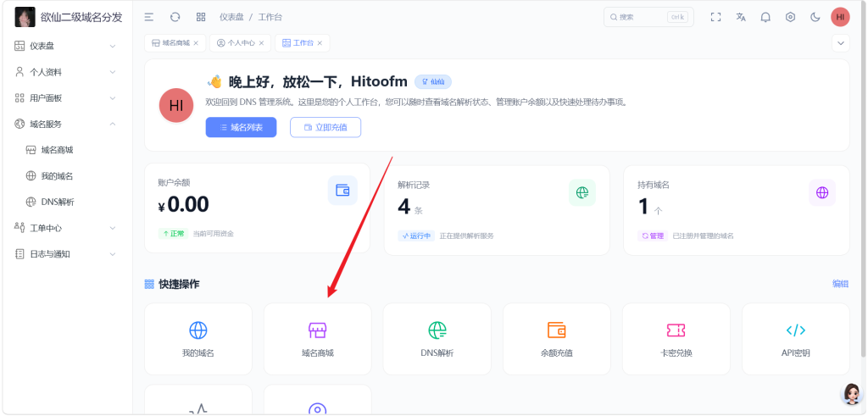Viewport: 868px width, 416px height.
Task: Toggle dark mode with the moon icon
Action: [x=815, y=17]
